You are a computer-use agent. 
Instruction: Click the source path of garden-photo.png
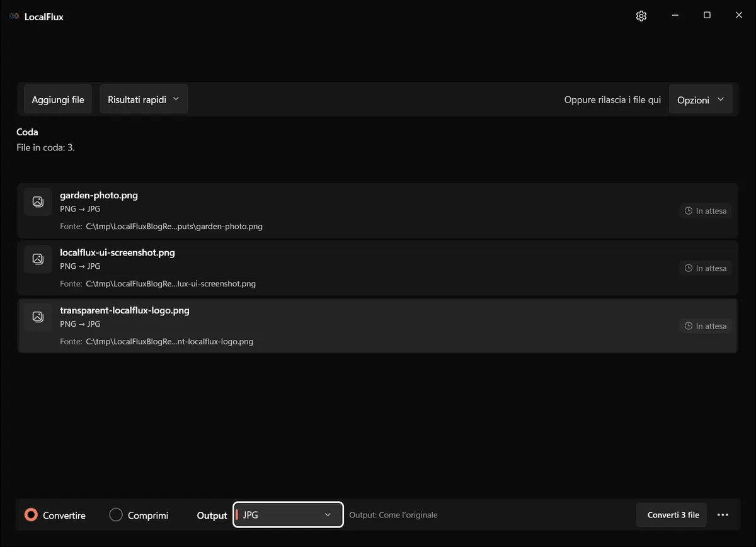pyautogui.click(x=174, y=226)
